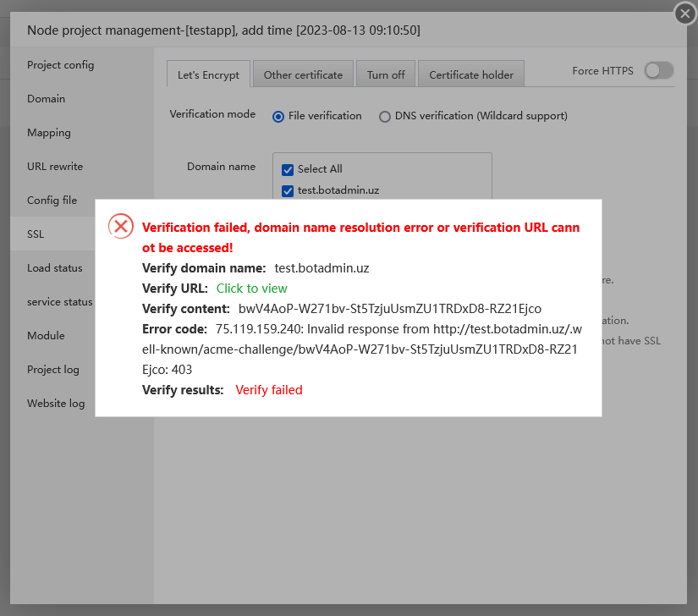The height and width of the screenshot is (616, 698).
Task: Click the Verification mode label
Action: pyautogui.click(x=212, y=114)
